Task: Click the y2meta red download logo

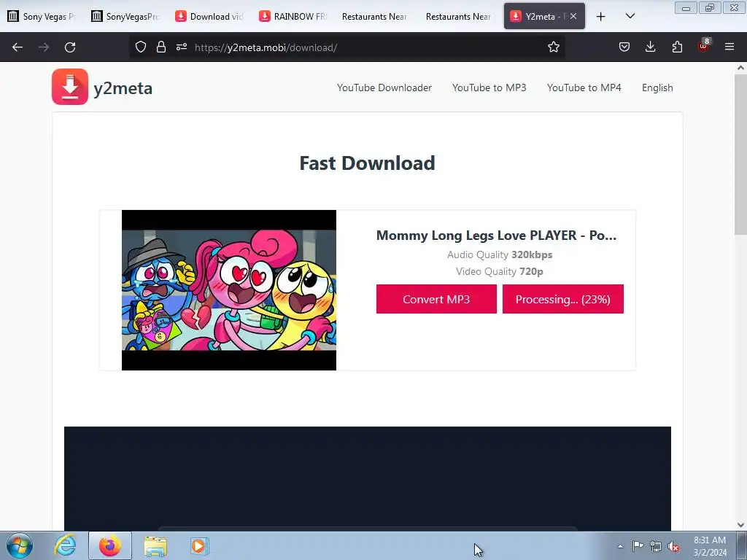Action: click(69, 87)
